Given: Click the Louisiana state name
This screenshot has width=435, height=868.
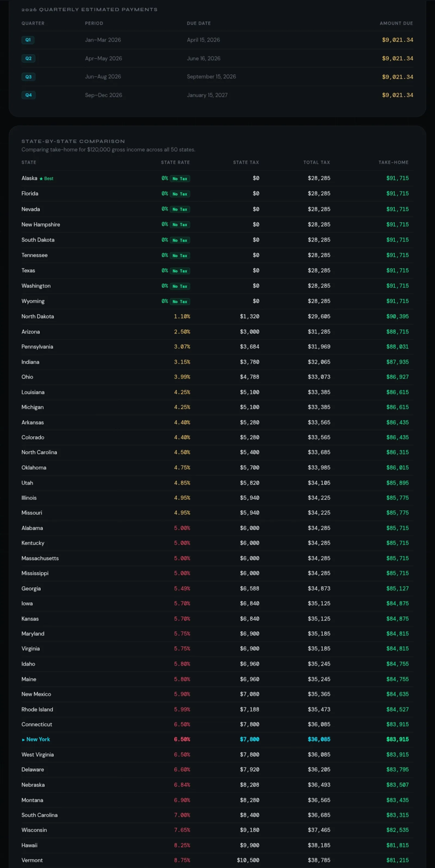Looking at the screenshot, I should tap(33, 392).
